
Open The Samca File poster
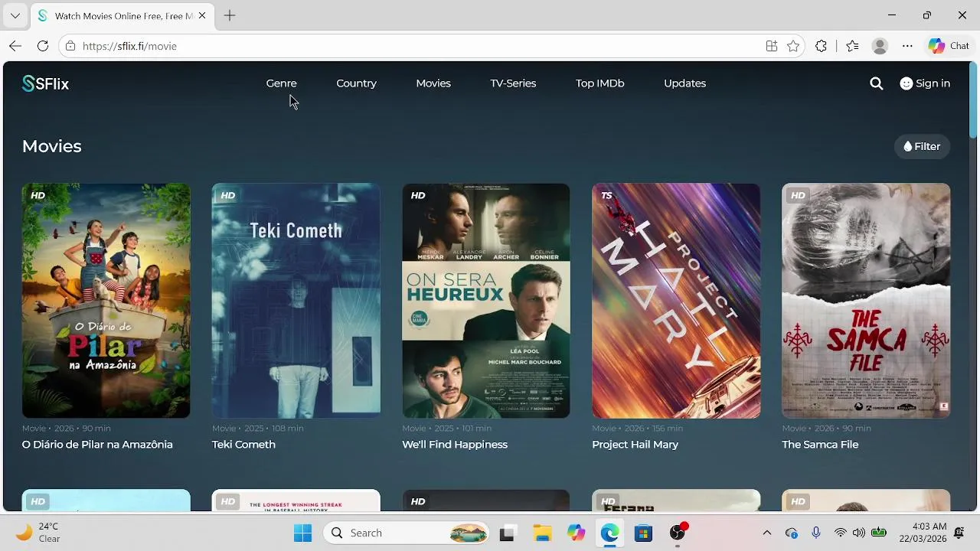(x=866, y=301)
